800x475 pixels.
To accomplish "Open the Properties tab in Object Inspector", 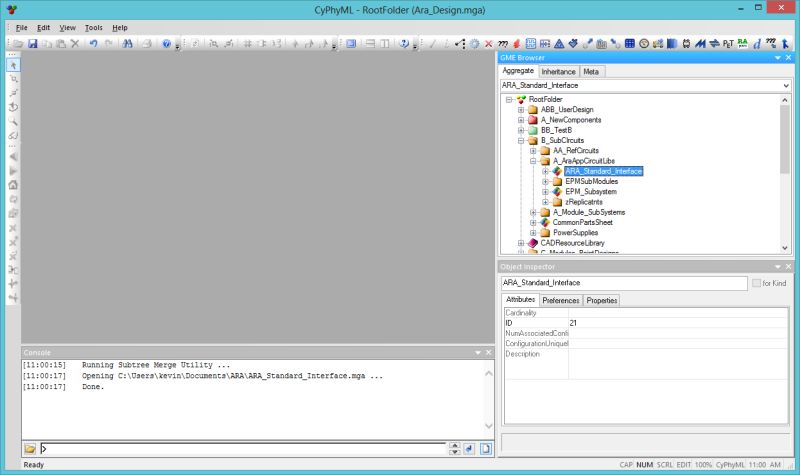I will tap(602, 301).
